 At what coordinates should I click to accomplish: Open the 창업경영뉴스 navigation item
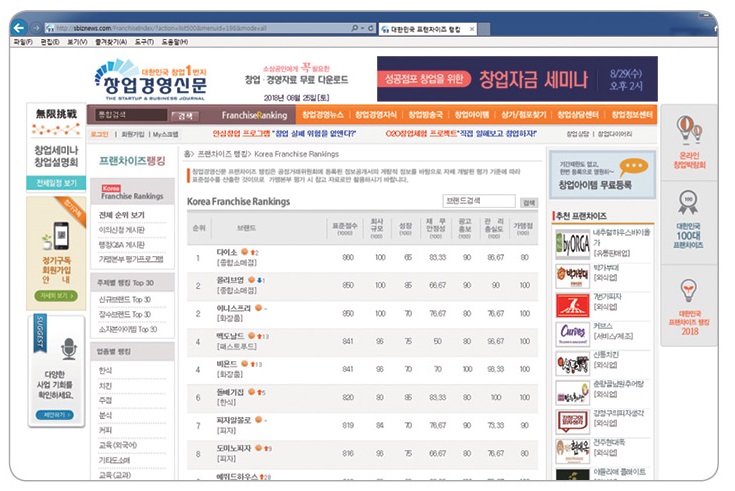[322, 115]
